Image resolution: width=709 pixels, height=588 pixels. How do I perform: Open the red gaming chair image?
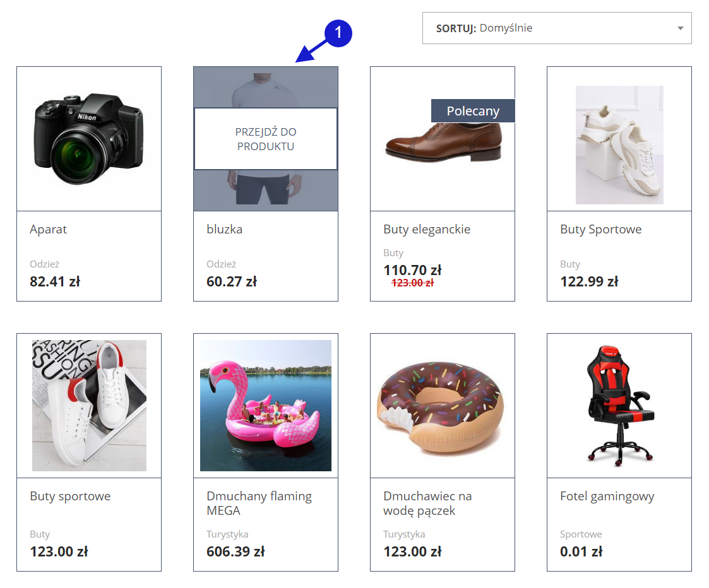pyautogui.click(x=621, y=406)
